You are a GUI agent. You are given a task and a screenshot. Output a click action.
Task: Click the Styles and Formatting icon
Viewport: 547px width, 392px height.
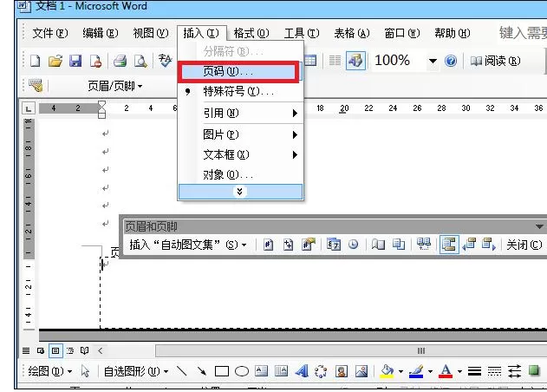[36, 86]
